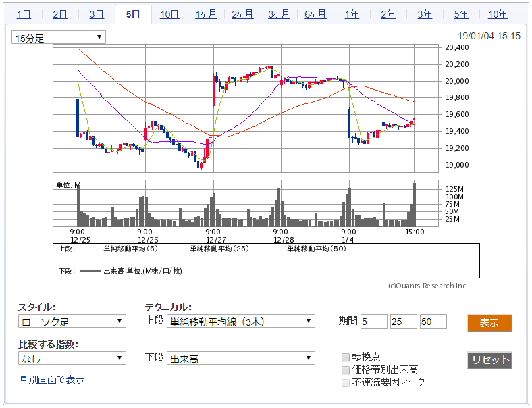Image resolution: width=532 pixels, height=408 pixels.
Task: Toggle the 価格帯別出来高 checkbox
Action: click(346, 369)
